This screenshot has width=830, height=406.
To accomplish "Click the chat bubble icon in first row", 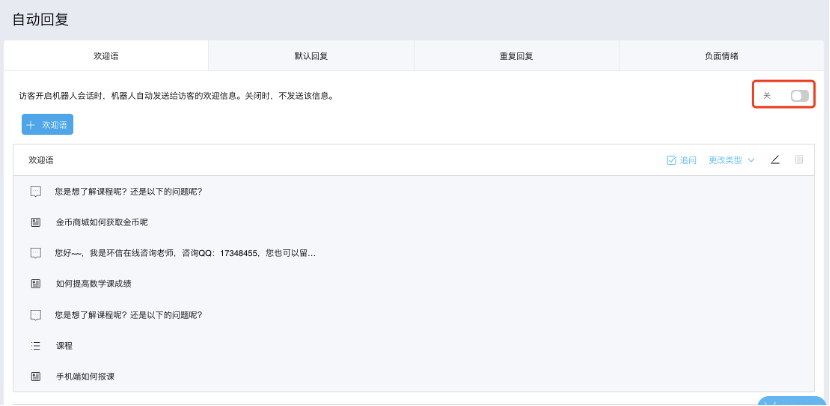I will (x=36, y=191).
